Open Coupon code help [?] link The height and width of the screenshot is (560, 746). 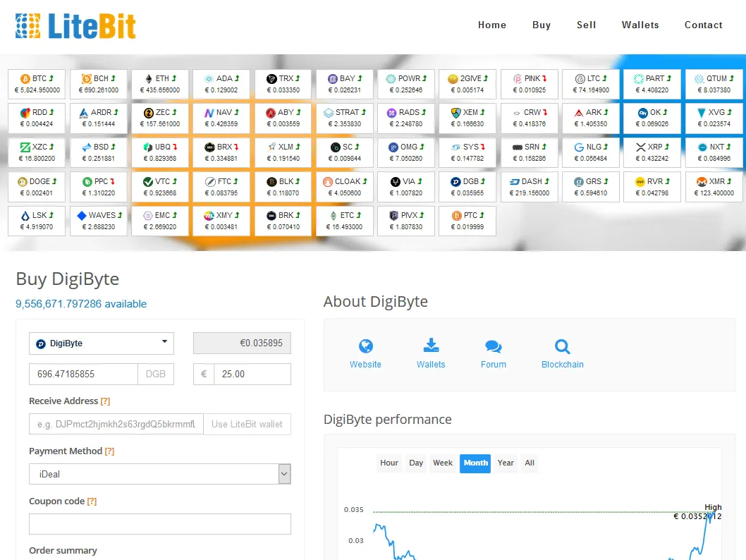pyautogui.click(x=92, y=501)
